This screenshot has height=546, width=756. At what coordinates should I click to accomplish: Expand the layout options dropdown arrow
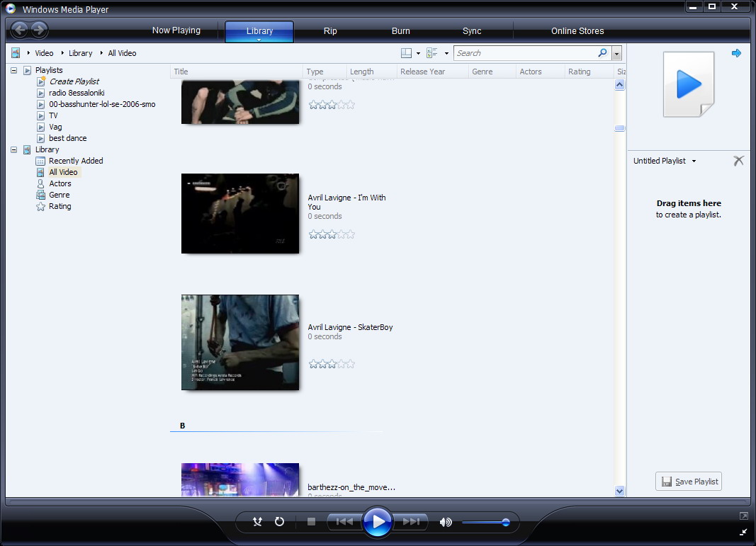[x=418, y=54]
